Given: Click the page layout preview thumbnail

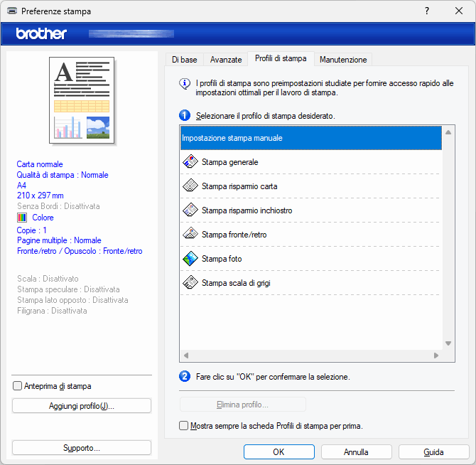Looking at the screenshot, I should coord(82,100).
